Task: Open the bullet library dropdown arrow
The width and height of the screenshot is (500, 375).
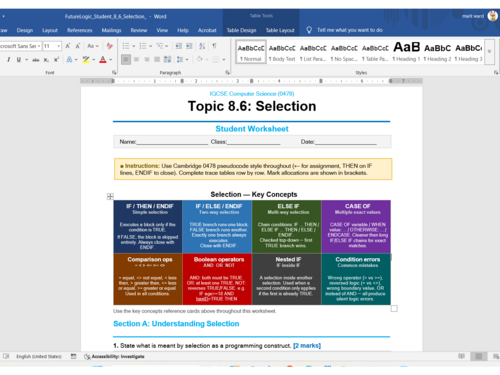Action: (134, 46)
